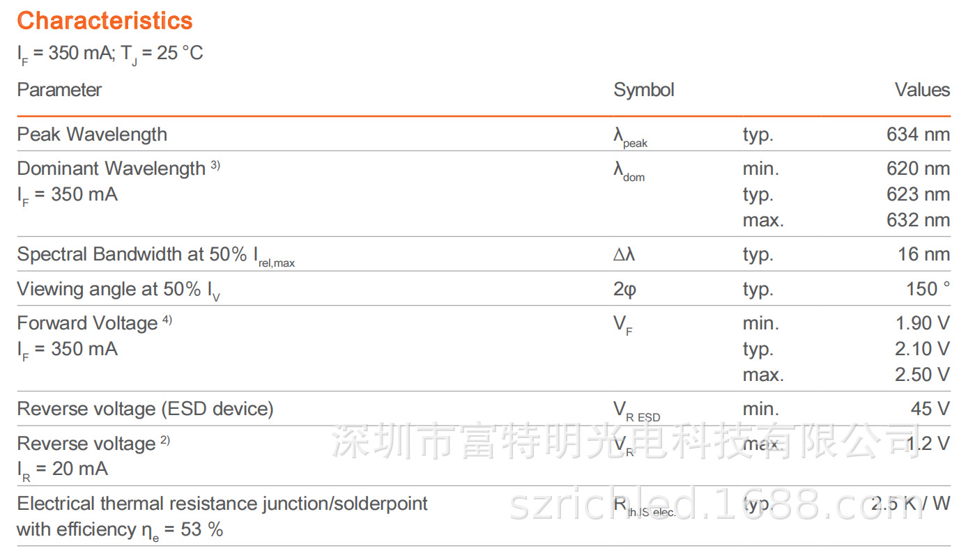Select the 2.50 V maximum forward voltage
The width and height of the screenshot is (966, 560).
coord(922,375)
